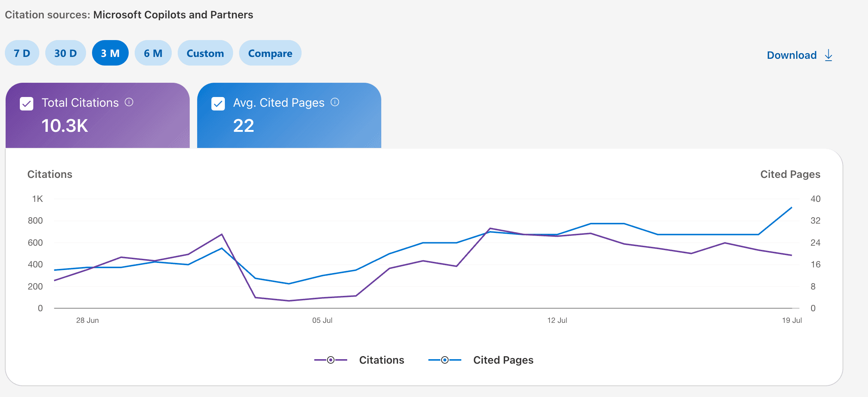Open the Compare view

[270, 53]
